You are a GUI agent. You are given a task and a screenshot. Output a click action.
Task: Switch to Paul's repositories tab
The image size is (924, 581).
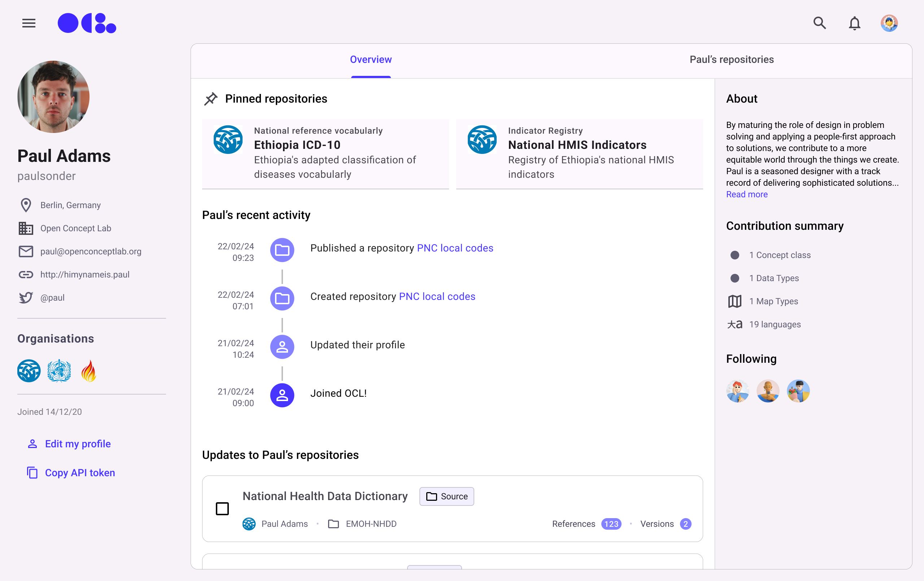tap(731, 60)
